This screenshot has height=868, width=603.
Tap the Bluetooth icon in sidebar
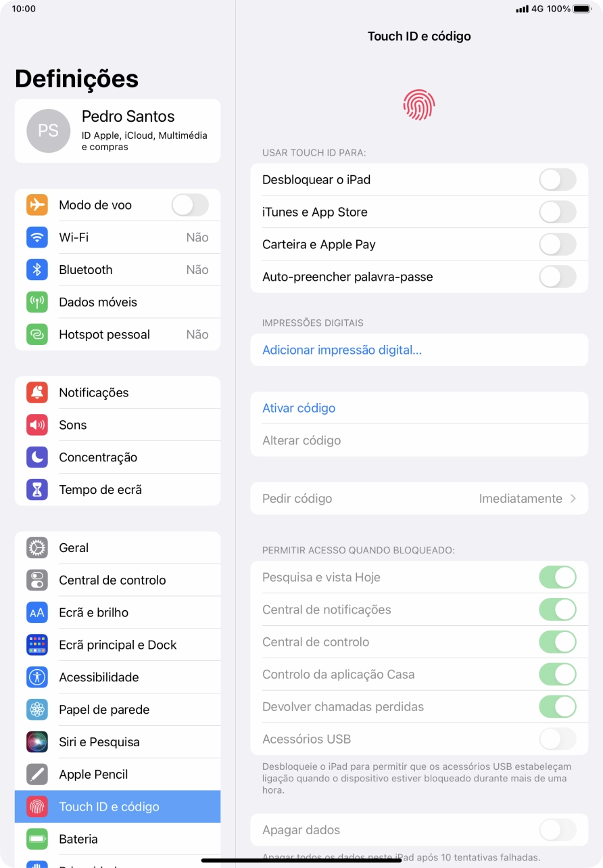click(37, 270)
